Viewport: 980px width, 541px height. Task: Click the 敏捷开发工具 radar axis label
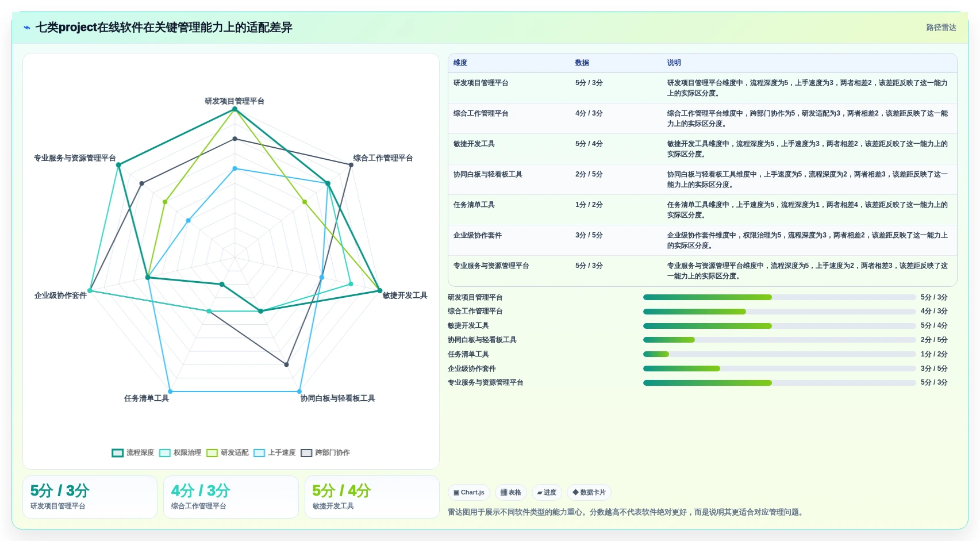coord(405,296)
